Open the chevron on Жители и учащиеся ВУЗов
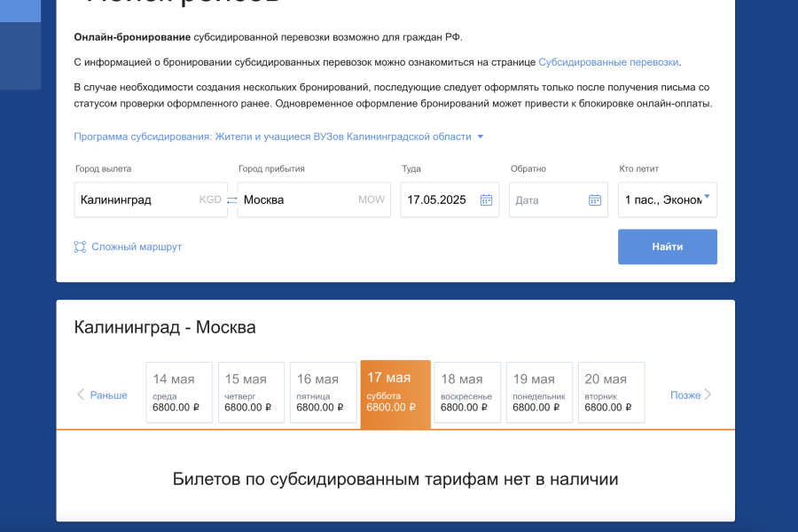 (x=480, y=137)
